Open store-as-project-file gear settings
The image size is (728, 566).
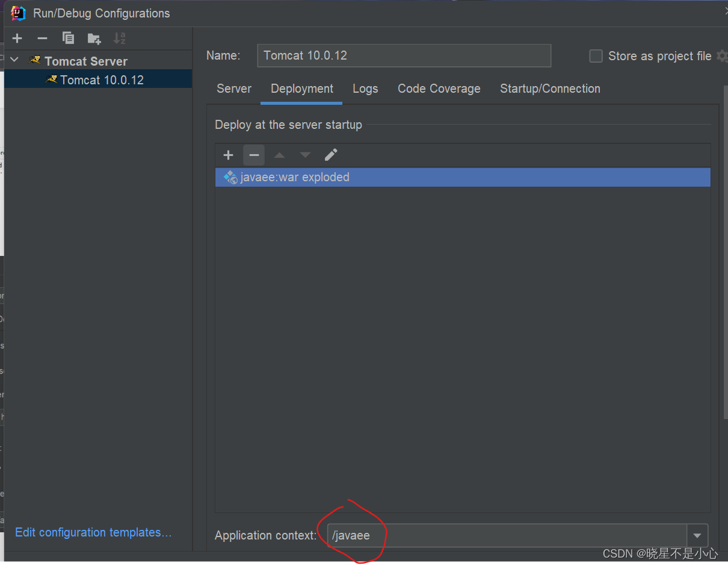tap(722, 56)
